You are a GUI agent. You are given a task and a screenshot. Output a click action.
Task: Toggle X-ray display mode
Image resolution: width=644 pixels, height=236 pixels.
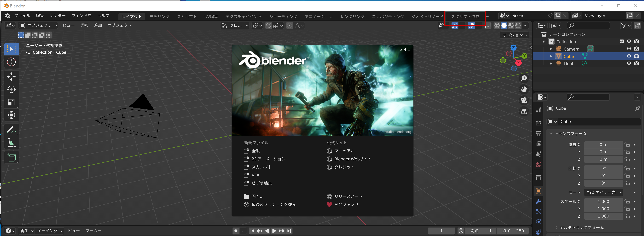click(x=488, y=25)
